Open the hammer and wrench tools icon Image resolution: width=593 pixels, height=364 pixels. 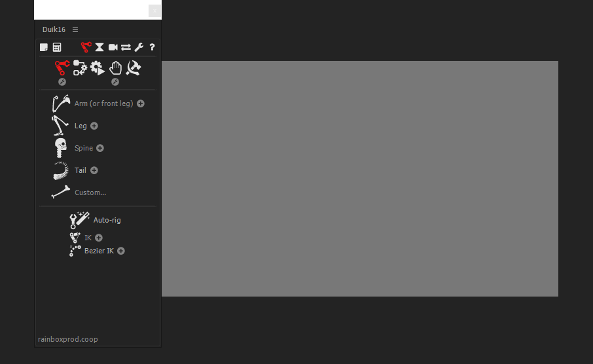[134, 68]
